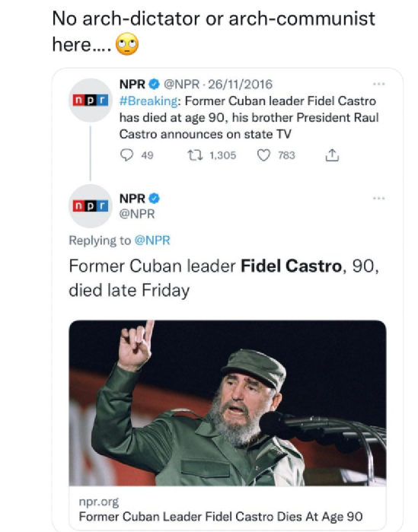
Task: Open the three-dot menu on the reply tweet
Action: pyautogui.click(x=378, y=198)
